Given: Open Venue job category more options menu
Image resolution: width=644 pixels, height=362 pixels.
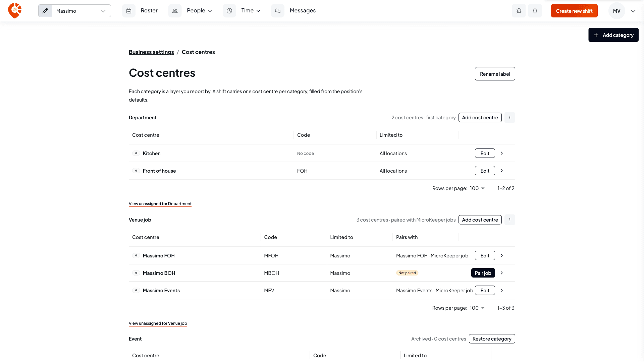Looking at the screenshot, I should (x=510, y=220).
